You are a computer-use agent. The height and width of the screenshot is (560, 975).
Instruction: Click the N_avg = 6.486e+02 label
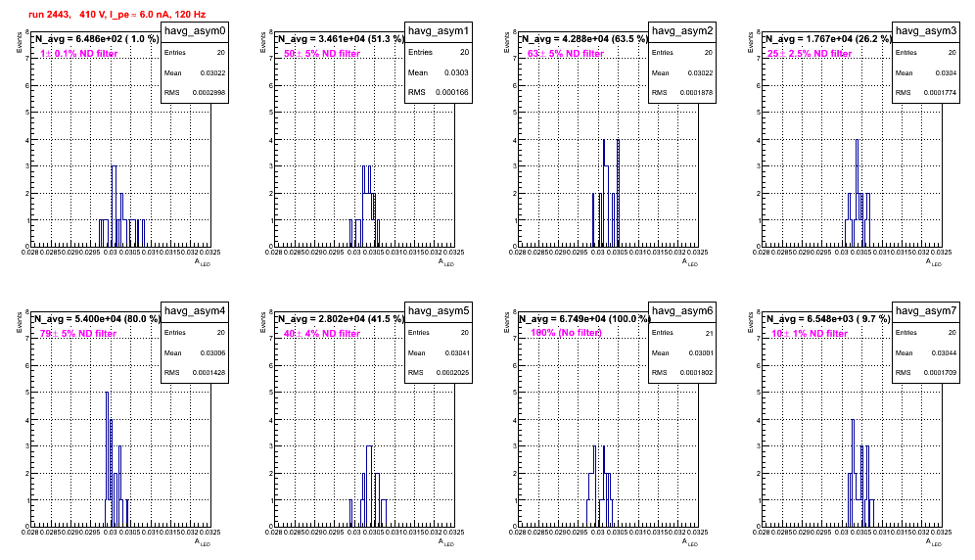coord(96,39)
